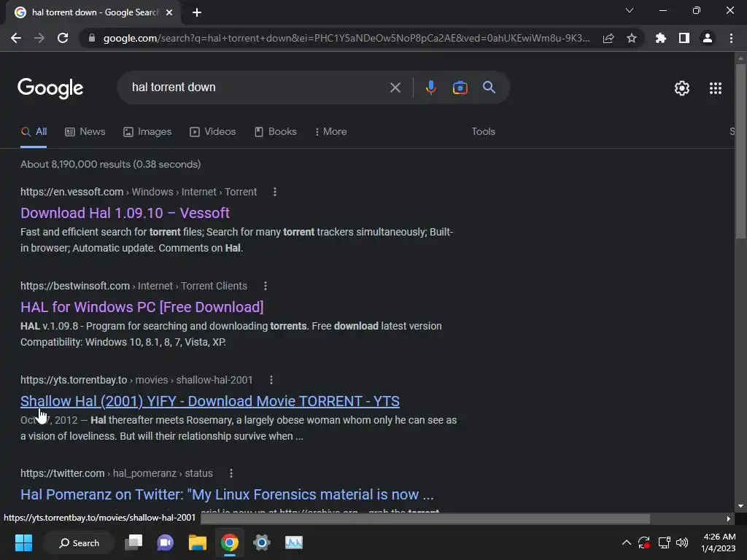The image size is (747, 560).
Task: Share this page via address bar icon
Action: pos(608,38)
